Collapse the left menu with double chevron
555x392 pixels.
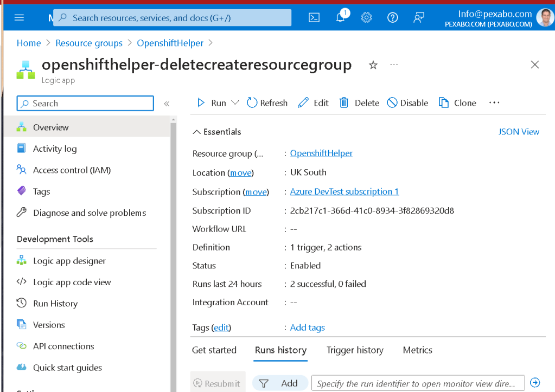[167, 104]
